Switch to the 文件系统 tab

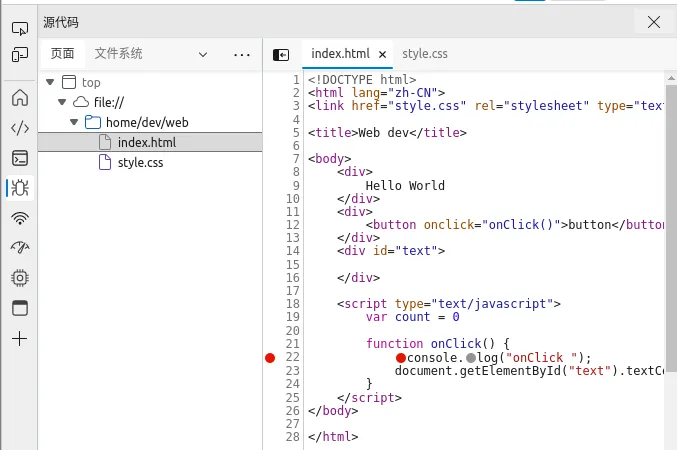[x=118, y=54]
